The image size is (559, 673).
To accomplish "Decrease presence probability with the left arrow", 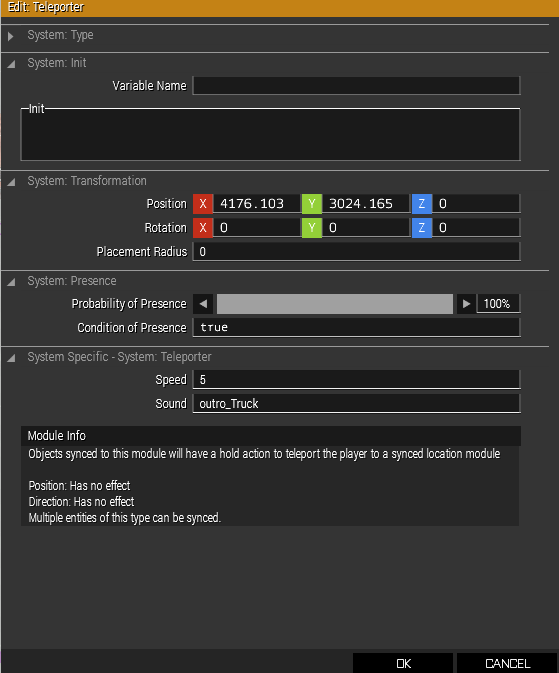I will (204, 304).
